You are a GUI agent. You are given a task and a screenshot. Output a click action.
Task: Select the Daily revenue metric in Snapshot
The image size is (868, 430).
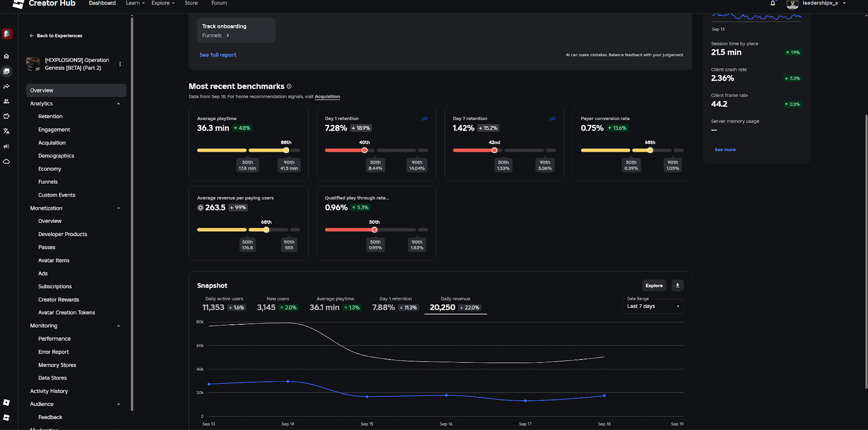(455, 304)
